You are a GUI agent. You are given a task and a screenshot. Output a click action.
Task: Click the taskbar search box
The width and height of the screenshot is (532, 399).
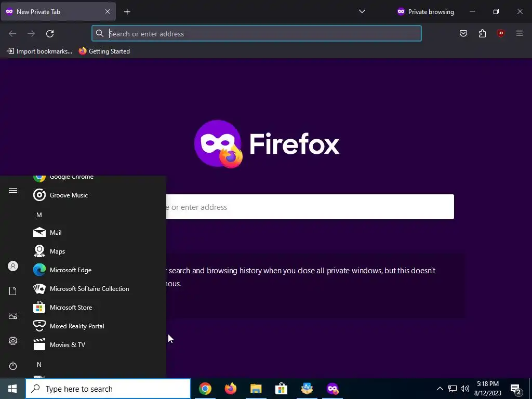coord(108,389)
